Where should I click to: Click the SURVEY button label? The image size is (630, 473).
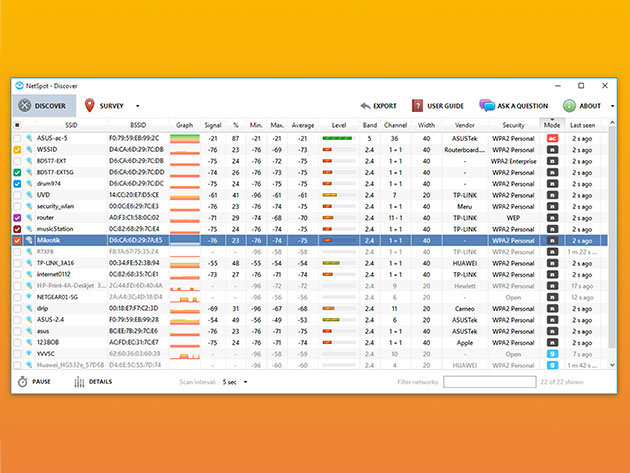111,106
